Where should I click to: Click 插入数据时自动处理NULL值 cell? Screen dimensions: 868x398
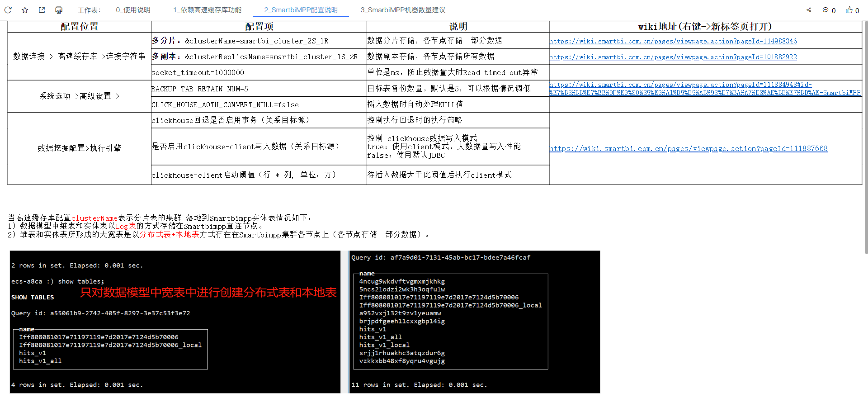[458, 104]
